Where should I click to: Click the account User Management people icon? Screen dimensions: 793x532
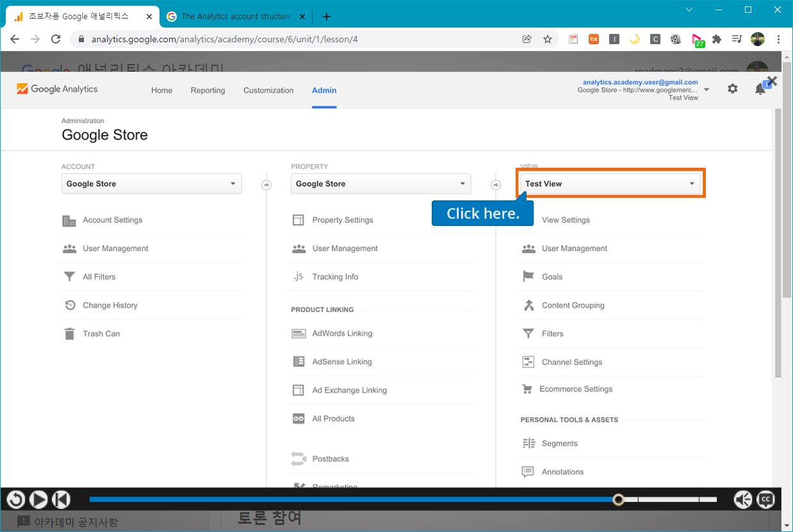(69, 249)
